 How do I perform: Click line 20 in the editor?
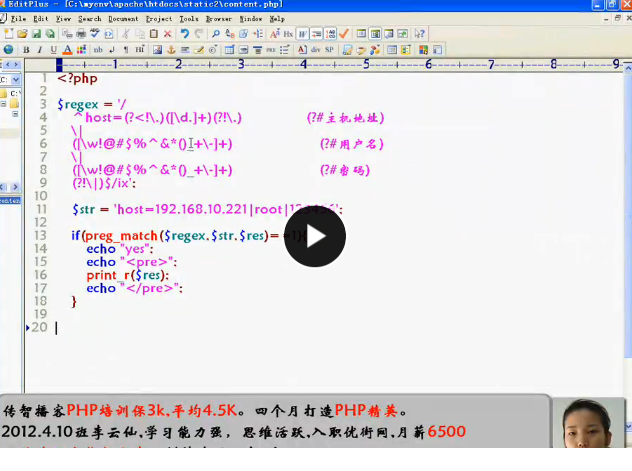pos(324,328)
